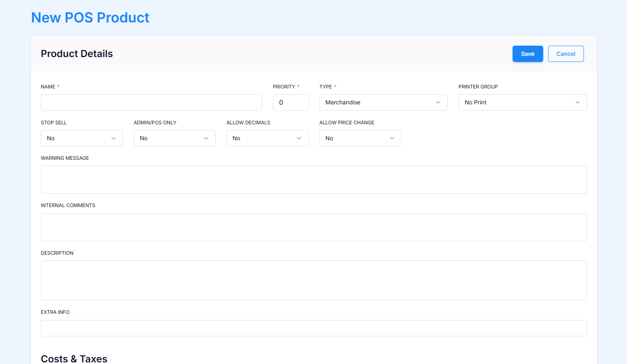628x364 pixels.
Task: Click the INTERNAL COMMENTS label
Action: click(x=68, y=205)
